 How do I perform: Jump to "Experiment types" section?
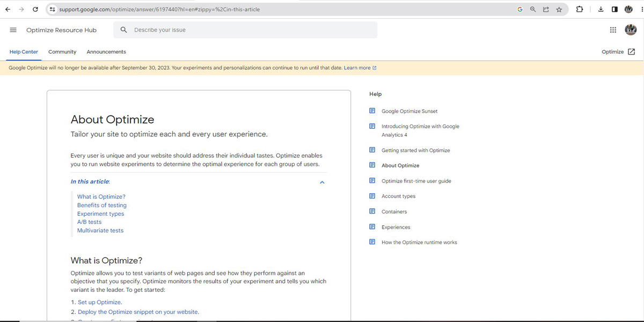(100, 214)
